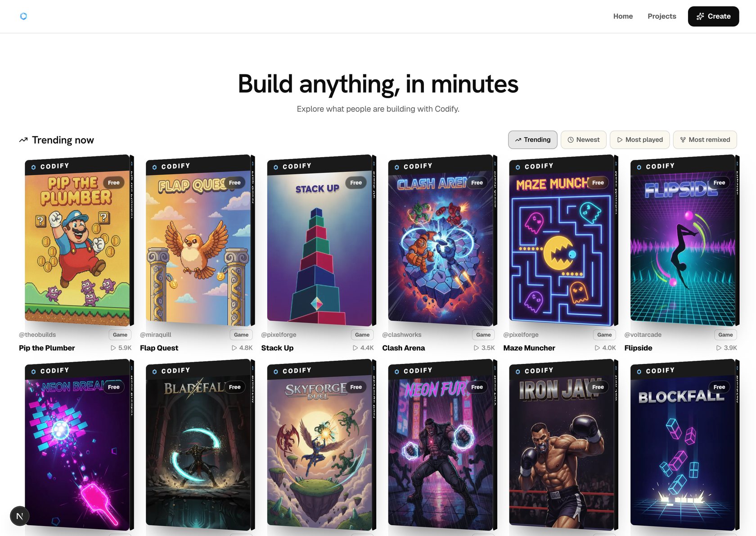The width and height of the screenshot is (756, 536).
Task: Click Free badge on Pip the Plumber
Action: coord(114,182)
